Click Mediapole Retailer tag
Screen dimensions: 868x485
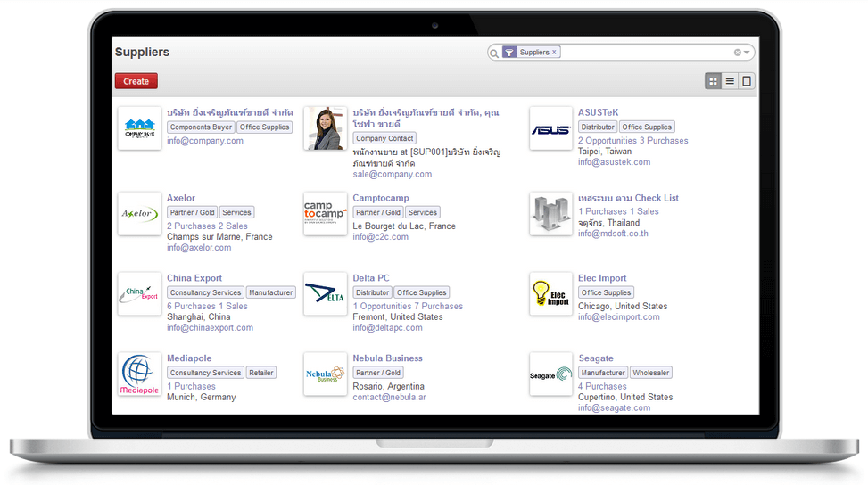[261, 373]
